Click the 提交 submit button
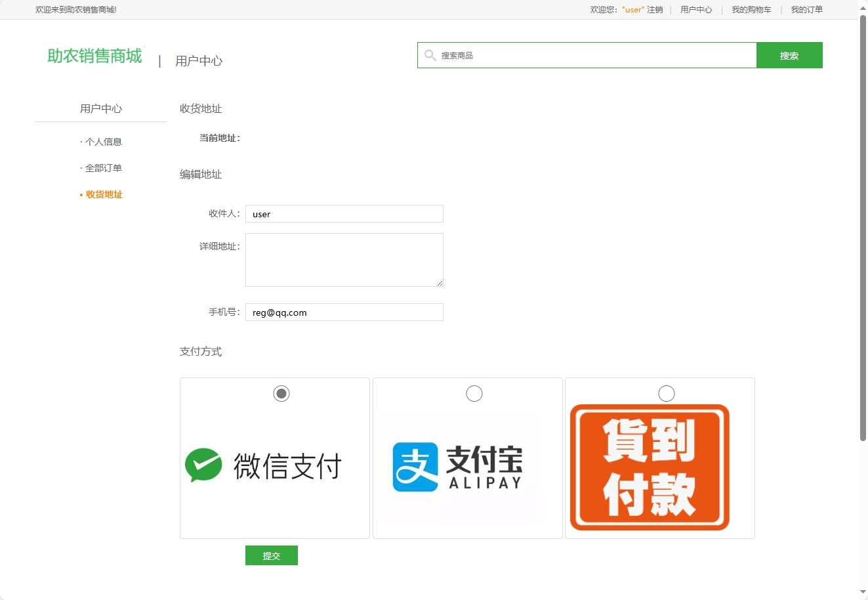868x600 pixels. [271, 555]
